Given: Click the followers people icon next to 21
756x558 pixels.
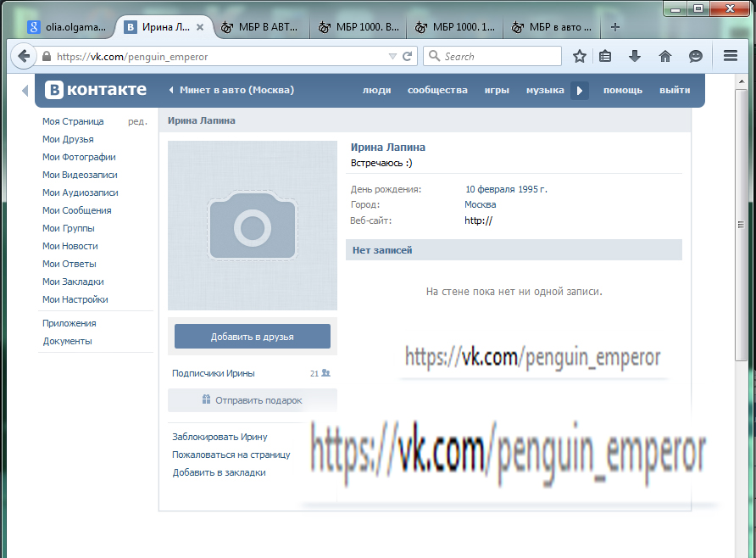Looking at the screenshot, I should pos(326,373).
